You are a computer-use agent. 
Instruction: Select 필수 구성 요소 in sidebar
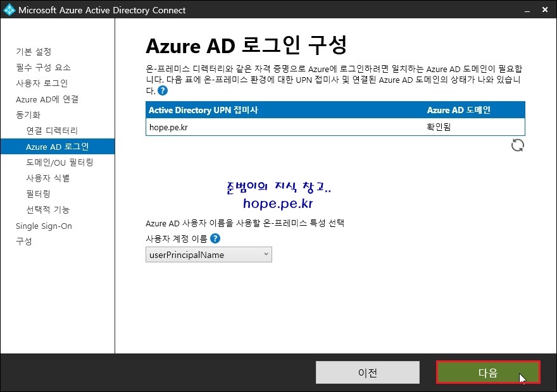click(43, 68)
